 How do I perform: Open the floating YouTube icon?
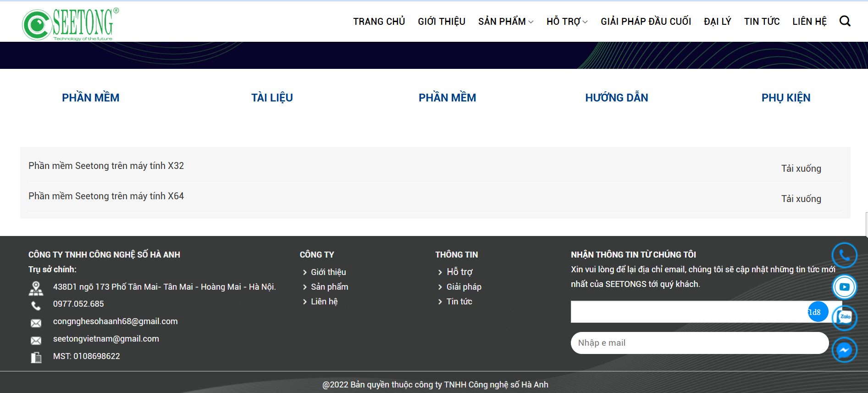click(844, 287)
